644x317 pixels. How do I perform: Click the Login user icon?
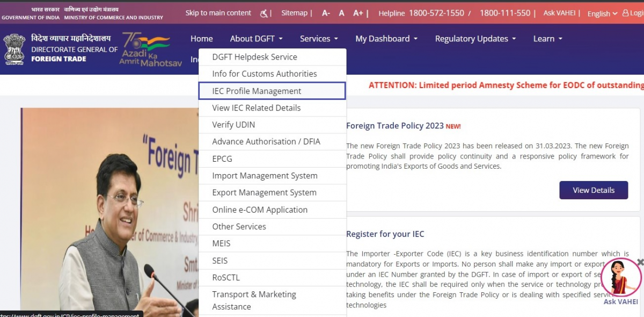click(x=627, y=12)
